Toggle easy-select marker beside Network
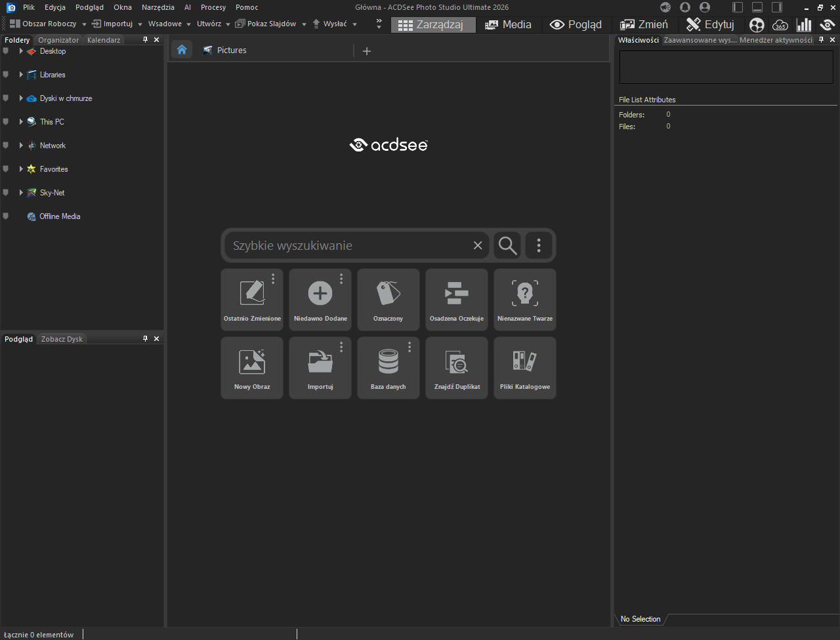Image resolution: width=840 pixels, height=640 pixels. pyautogui.click(x=6, y=146)
